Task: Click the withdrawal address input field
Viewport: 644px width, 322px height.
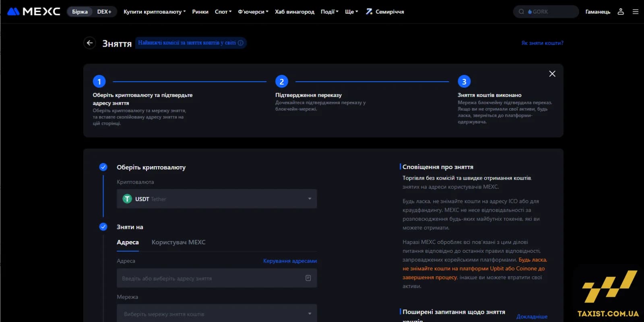Action: pyautogui.click(x=217, y=278)
